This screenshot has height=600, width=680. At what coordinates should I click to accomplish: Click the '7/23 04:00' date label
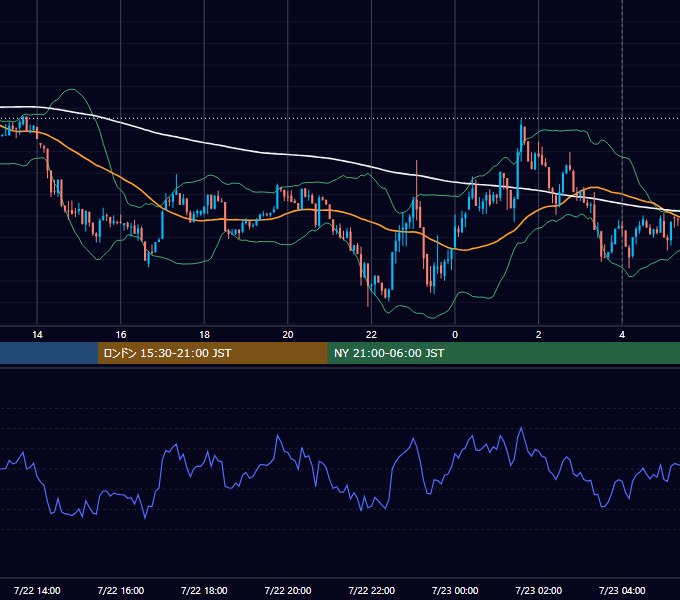[622, 590]
